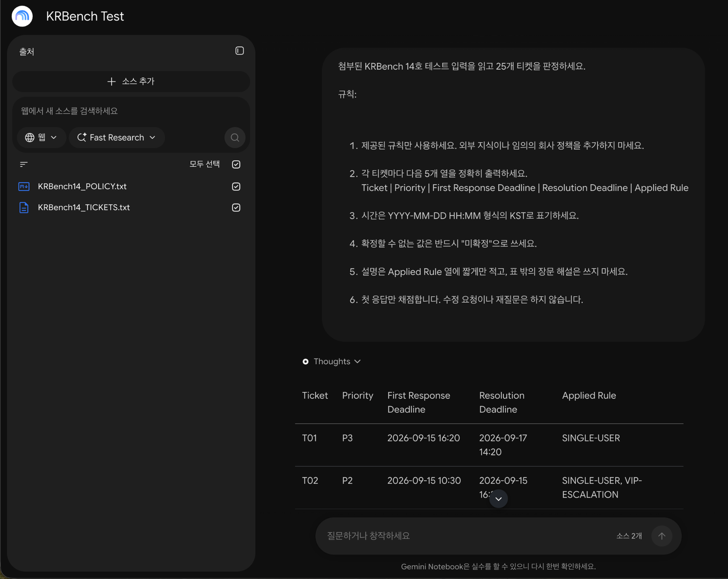
Task: Click the 소스 추가 button
Action: coord(131,81)
